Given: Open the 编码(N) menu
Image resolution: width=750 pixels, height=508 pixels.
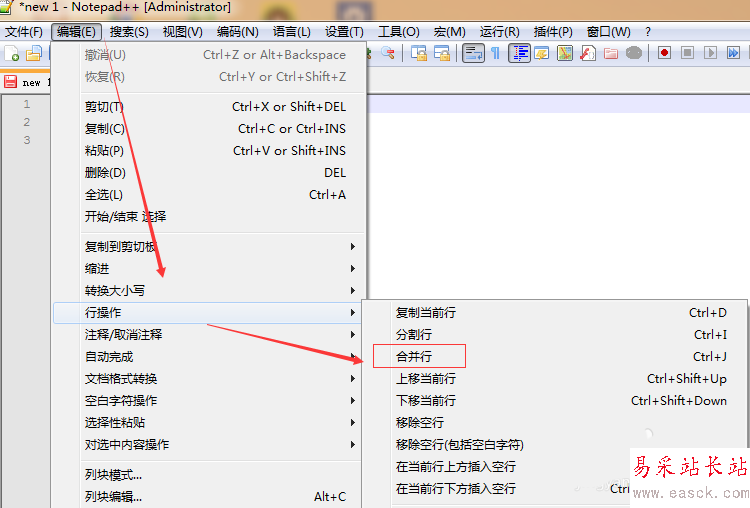Looking at the screenshot, I should pyautogui.click(x=237, y=32).
